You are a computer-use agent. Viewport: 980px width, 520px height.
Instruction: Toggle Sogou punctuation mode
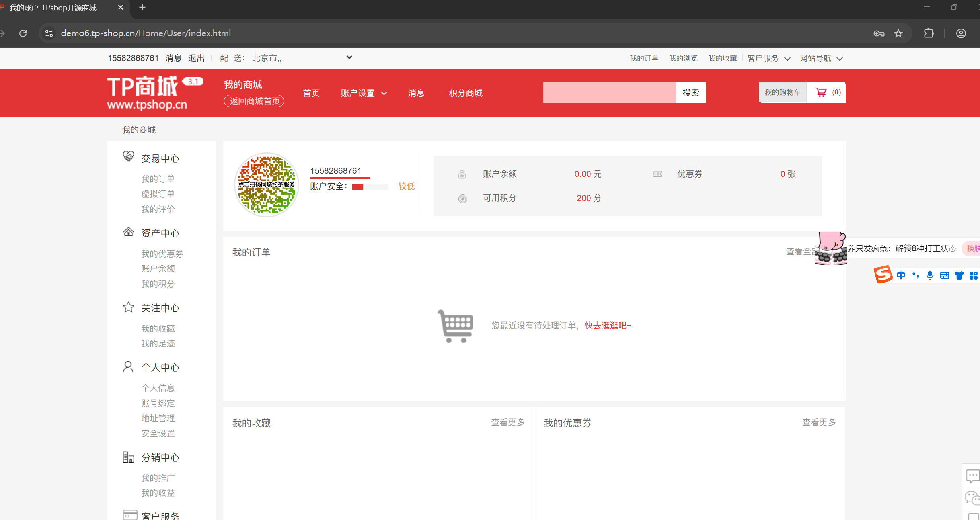(916, 275)
